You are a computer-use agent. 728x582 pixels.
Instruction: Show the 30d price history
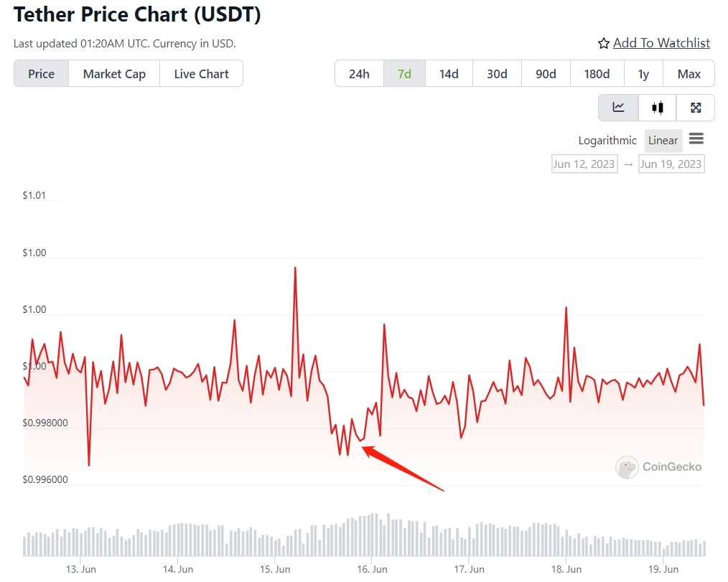497,74
